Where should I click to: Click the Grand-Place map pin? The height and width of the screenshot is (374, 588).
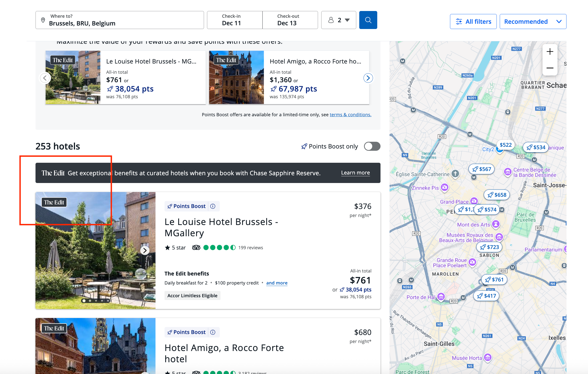[x=474, y=201]
